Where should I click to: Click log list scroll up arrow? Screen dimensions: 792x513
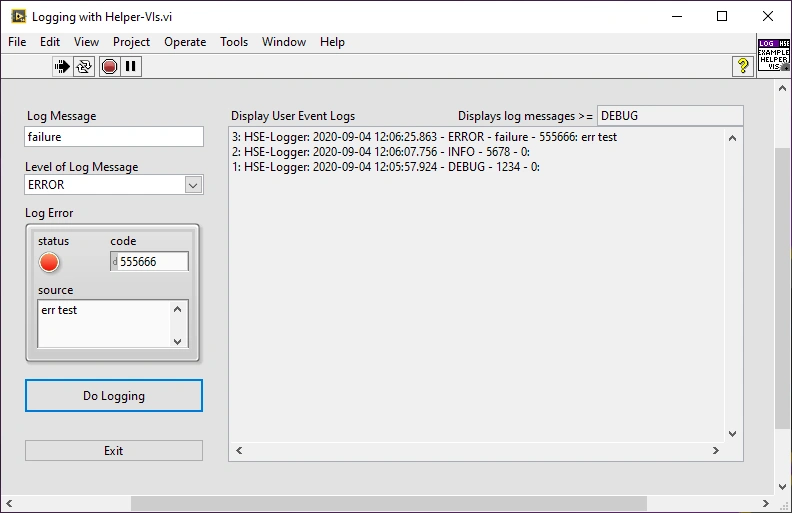pos(732,138)
